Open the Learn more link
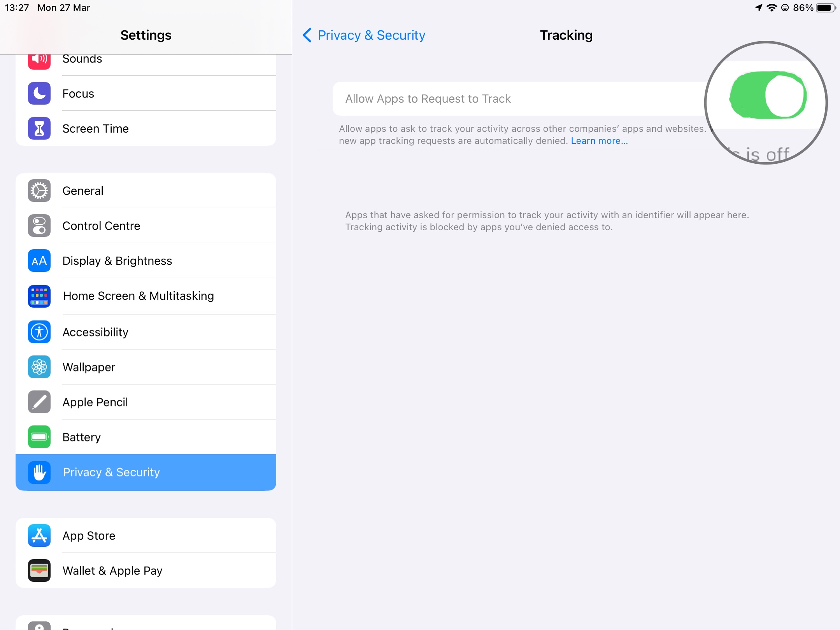 [599, 141]
